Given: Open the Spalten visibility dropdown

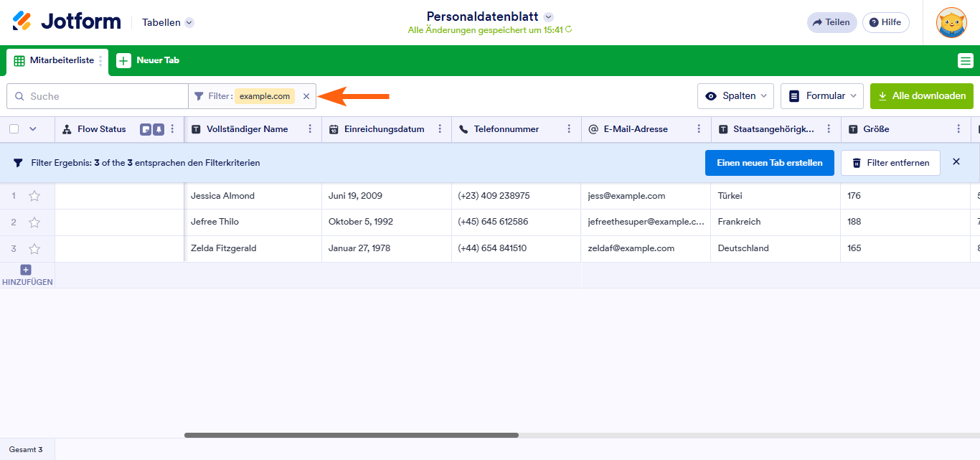Looking at the screenshot, I should point(735,96).
